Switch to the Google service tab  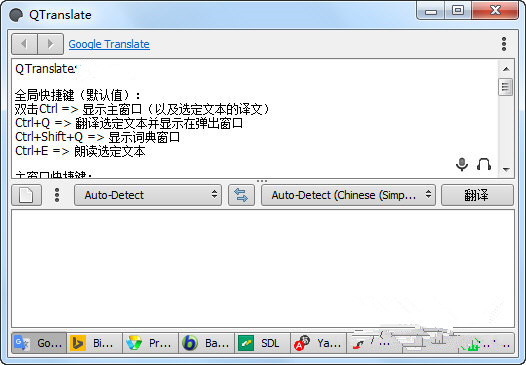39,343
